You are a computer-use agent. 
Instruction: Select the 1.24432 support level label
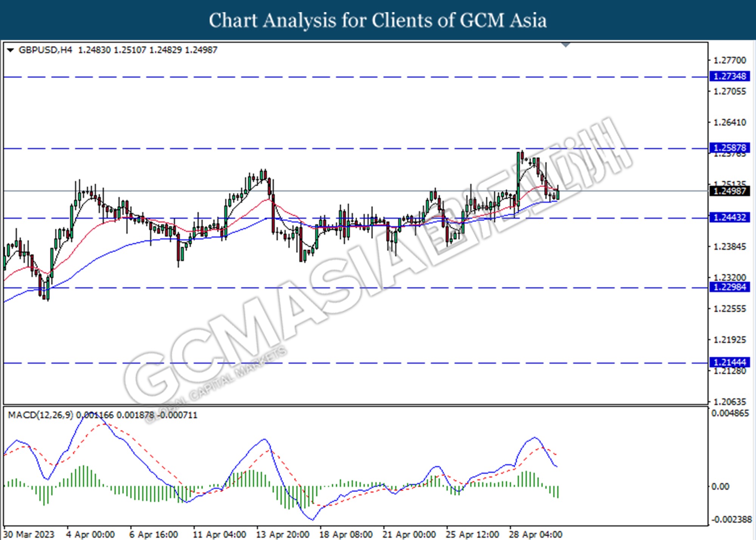[x=730, y=217]
